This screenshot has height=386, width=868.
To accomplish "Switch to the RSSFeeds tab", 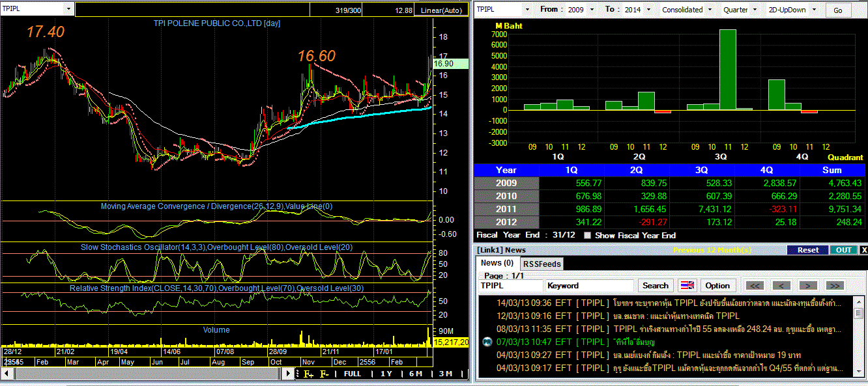I will pos(542,264).
